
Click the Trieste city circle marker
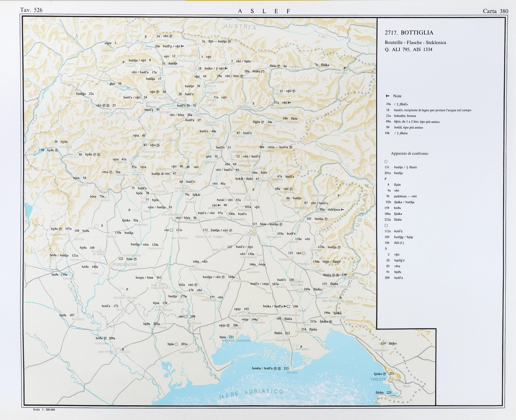point(392,379)
